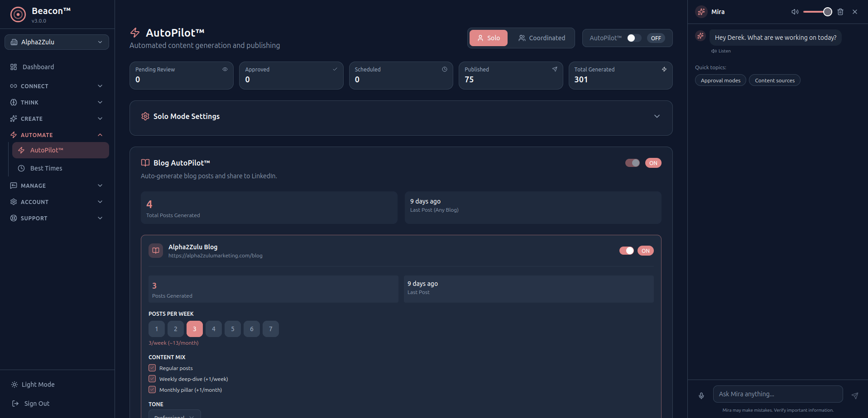This screenshot has height=418, width=868.
Task: Click the ACCOUNT gear icon
Action: pos(14,202)
